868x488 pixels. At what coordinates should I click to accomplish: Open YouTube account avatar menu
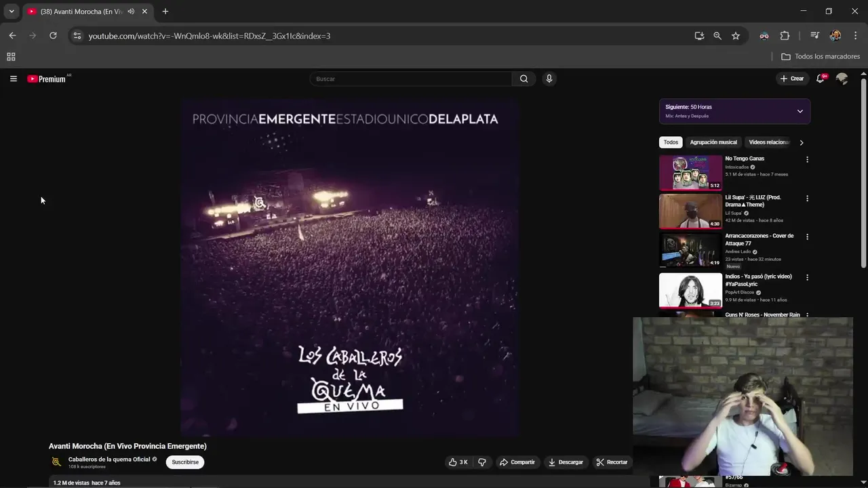(x=842, y=79)
